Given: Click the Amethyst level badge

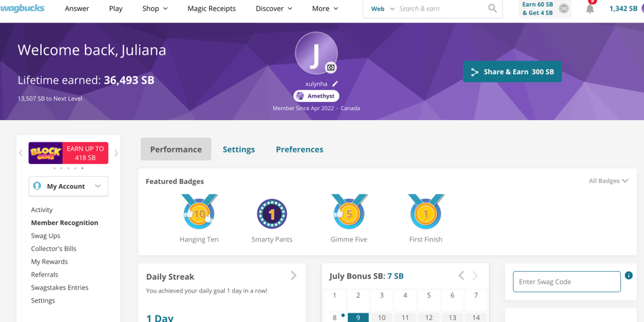Looking at the screenshot, I should point(316,96).
